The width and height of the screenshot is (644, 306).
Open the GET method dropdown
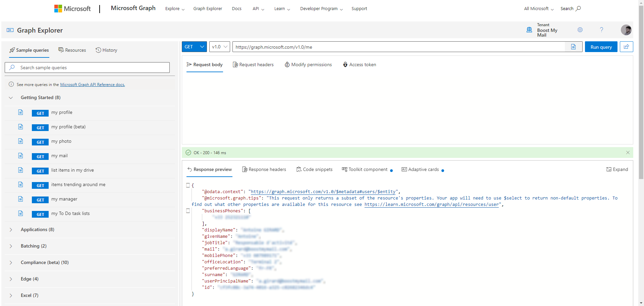tap(194, 47)
